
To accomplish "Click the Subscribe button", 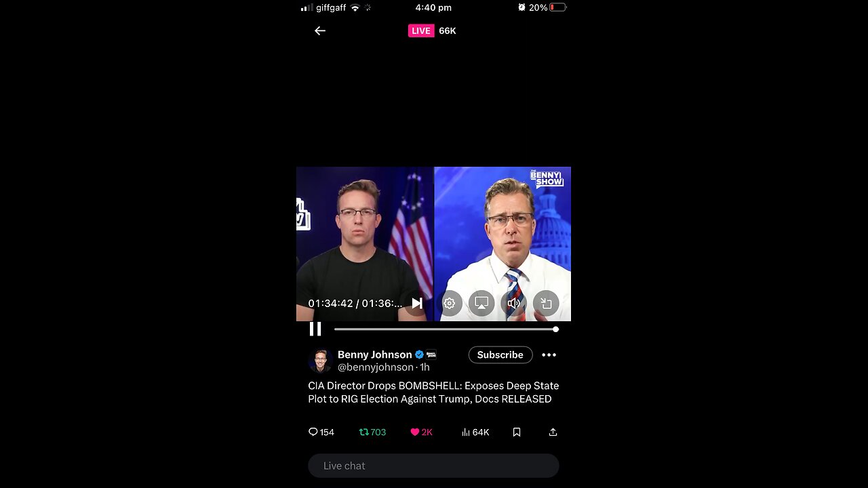I will point(500,354).
